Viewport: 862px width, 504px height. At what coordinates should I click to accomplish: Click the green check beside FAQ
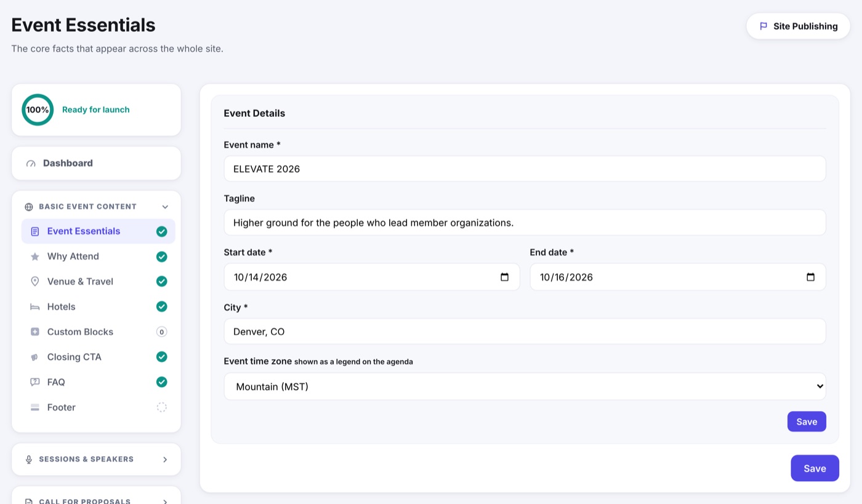(x=162, y=382)
